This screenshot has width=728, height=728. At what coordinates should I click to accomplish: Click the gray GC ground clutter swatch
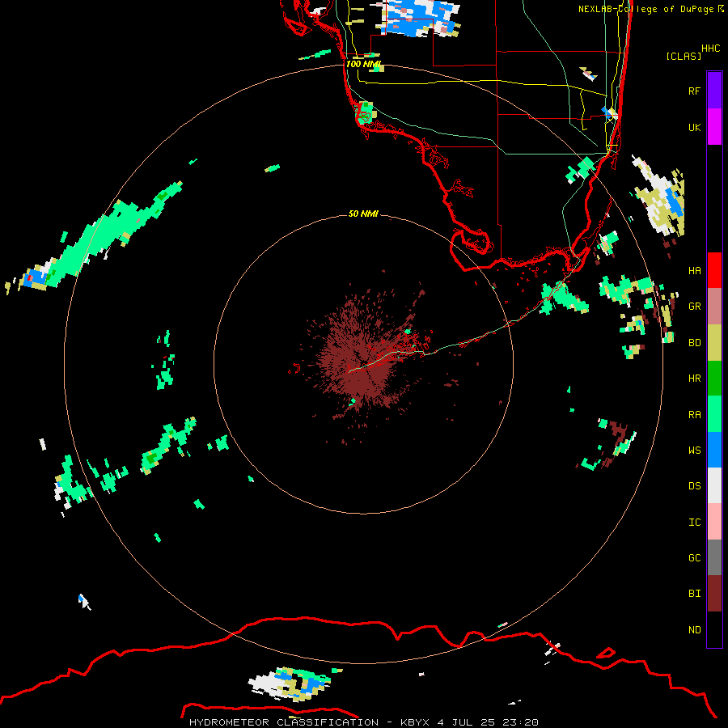[x=714, y=557]
